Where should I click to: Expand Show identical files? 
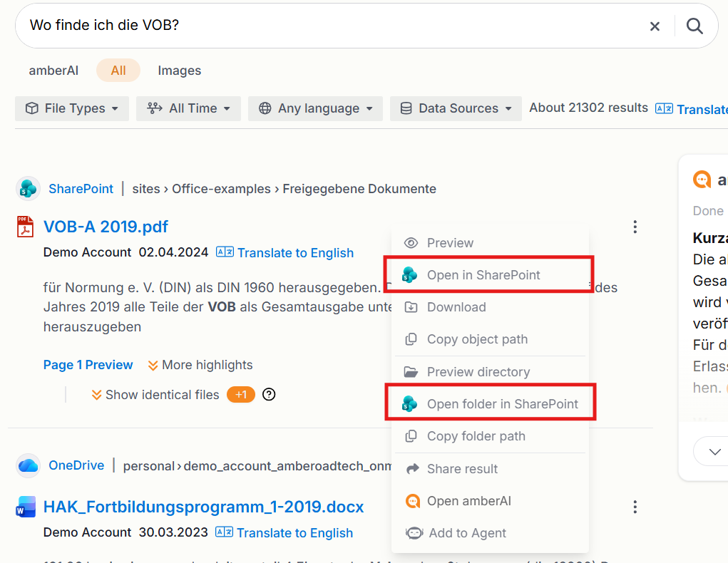click(155, 395)
